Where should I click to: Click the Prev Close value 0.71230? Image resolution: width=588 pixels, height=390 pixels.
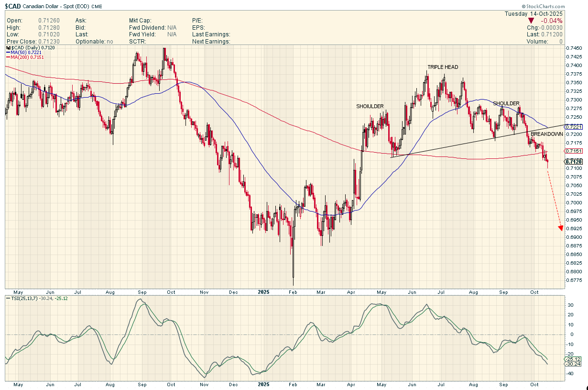pos(48,42)
